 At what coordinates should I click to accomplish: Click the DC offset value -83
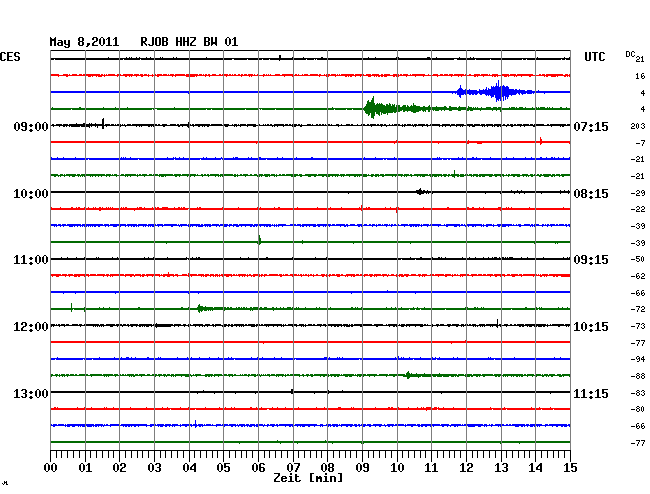click(638, 393)
